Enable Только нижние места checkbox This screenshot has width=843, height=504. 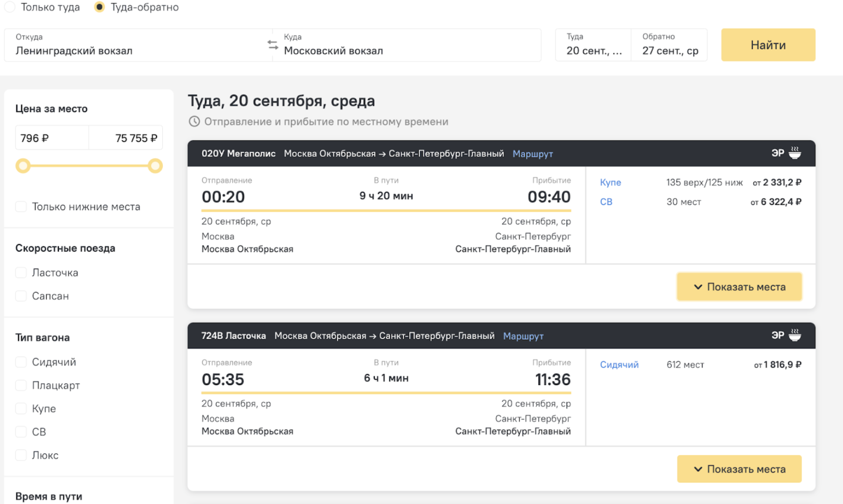(x=21, y=207)
